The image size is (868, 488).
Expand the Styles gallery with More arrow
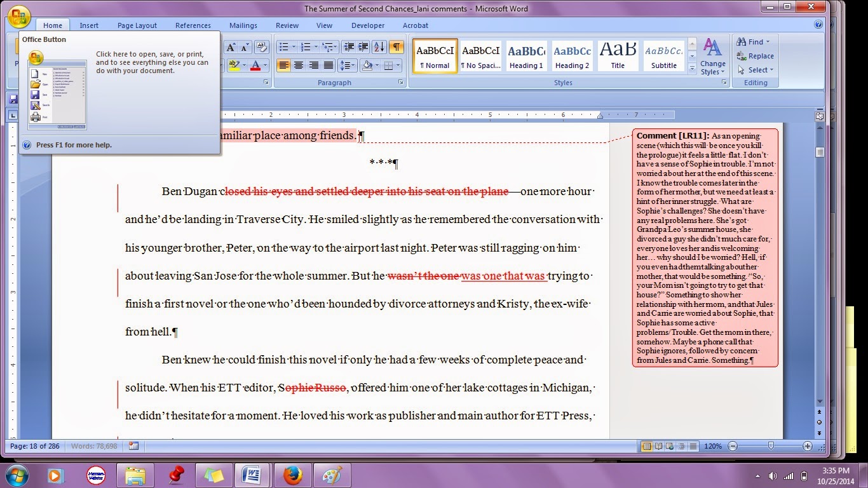(692, 69)
